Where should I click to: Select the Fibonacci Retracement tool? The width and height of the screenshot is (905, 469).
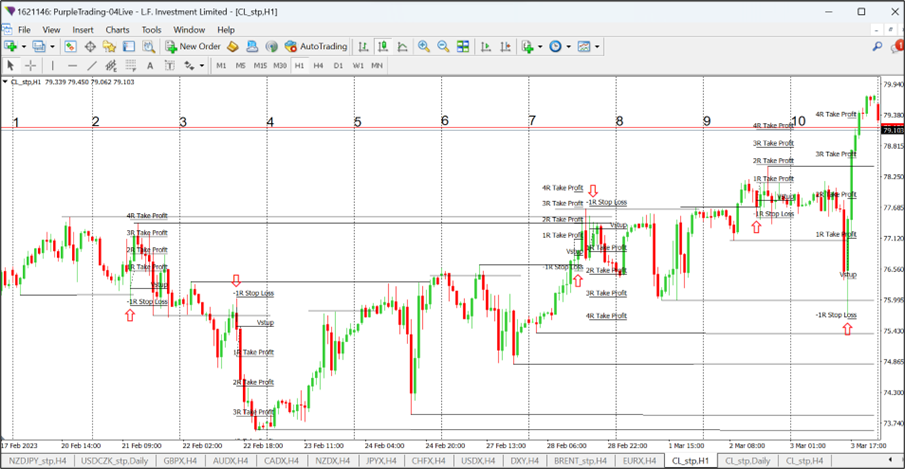coord(130,66)
